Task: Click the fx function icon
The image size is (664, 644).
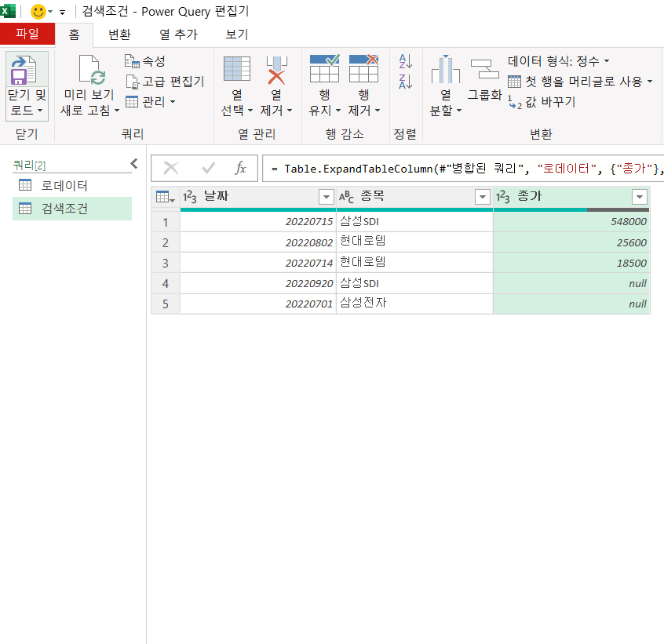Action: pyautogui.click(x=240, y=168)
